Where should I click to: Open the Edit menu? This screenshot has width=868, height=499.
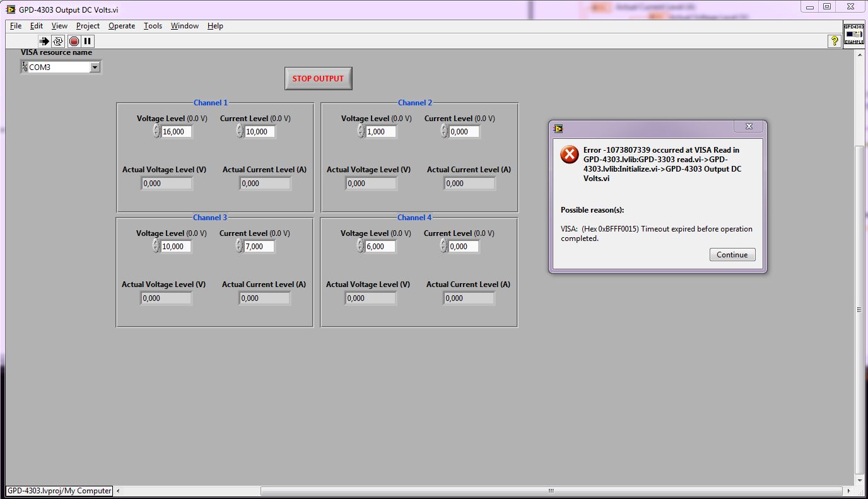pos(37,26)
